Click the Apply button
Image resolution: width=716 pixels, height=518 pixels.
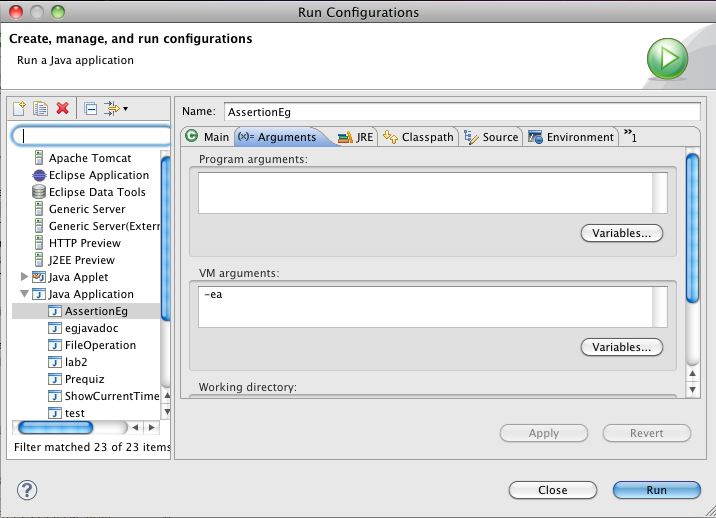pos(544,433)
